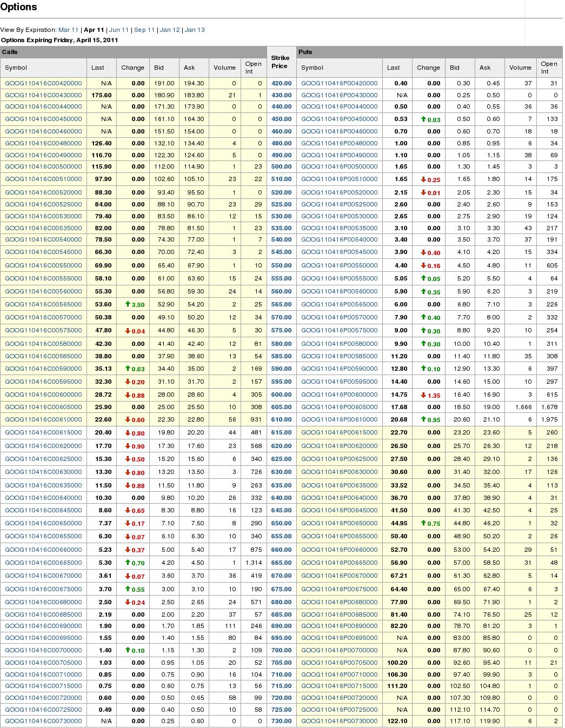
Task: Click the Options page heading
Action: [x=18, y=7]
